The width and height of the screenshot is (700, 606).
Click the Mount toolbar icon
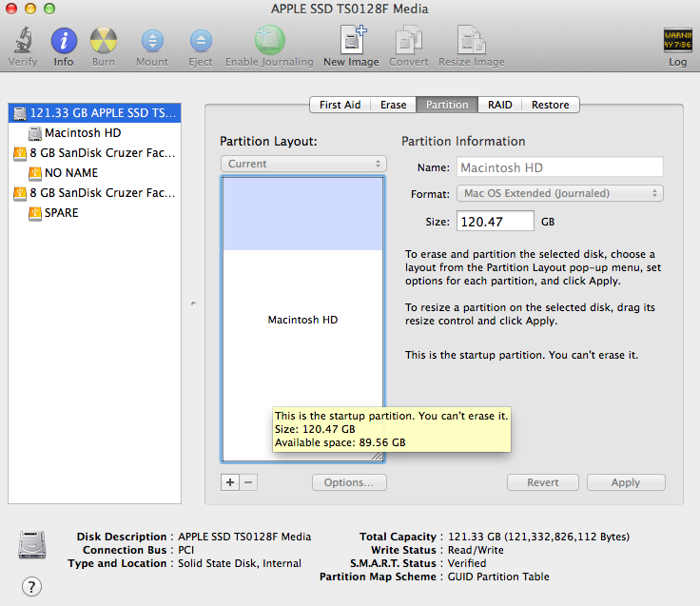coord(152,41)
